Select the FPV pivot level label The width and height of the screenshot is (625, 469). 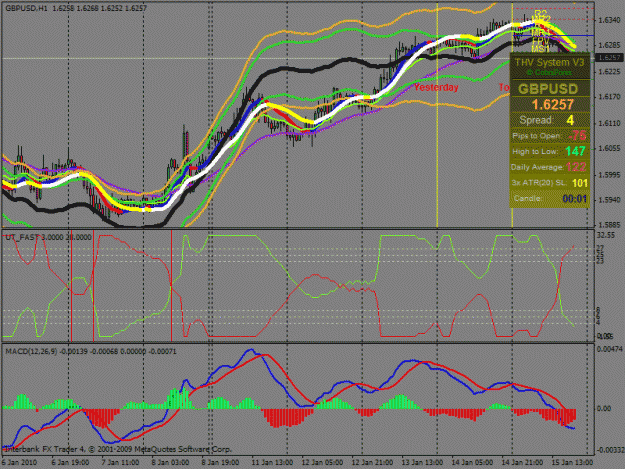(541, 41)
